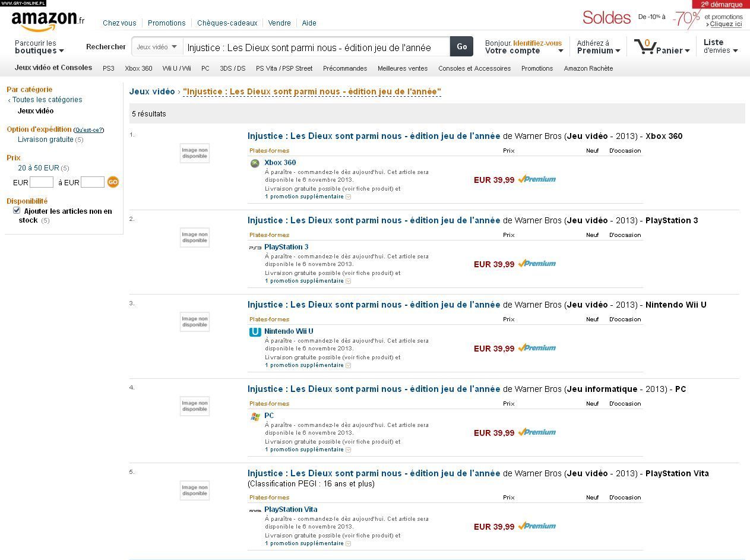Click the Xbox 360 platform icon
The width and height of the screenshot is (750, 560).
click(x=255, y=163)
